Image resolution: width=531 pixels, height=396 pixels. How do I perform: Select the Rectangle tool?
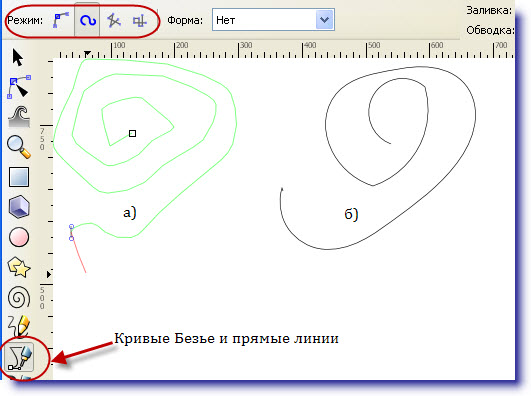[x=19, y=177]
